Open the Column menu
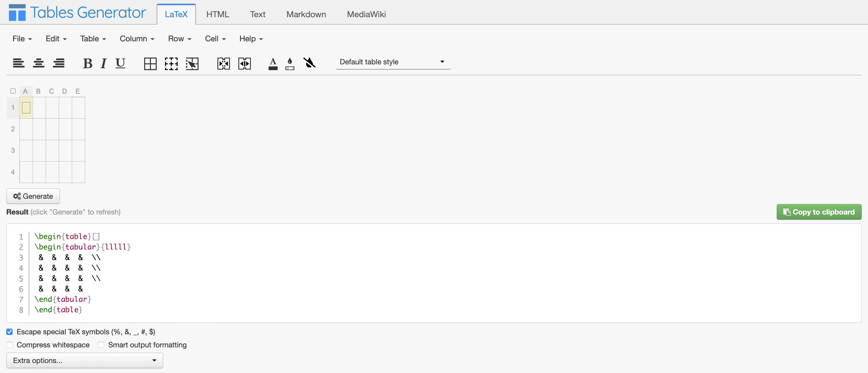The height and width of the screenshot is (373, 868). click(x=137, y=39)
